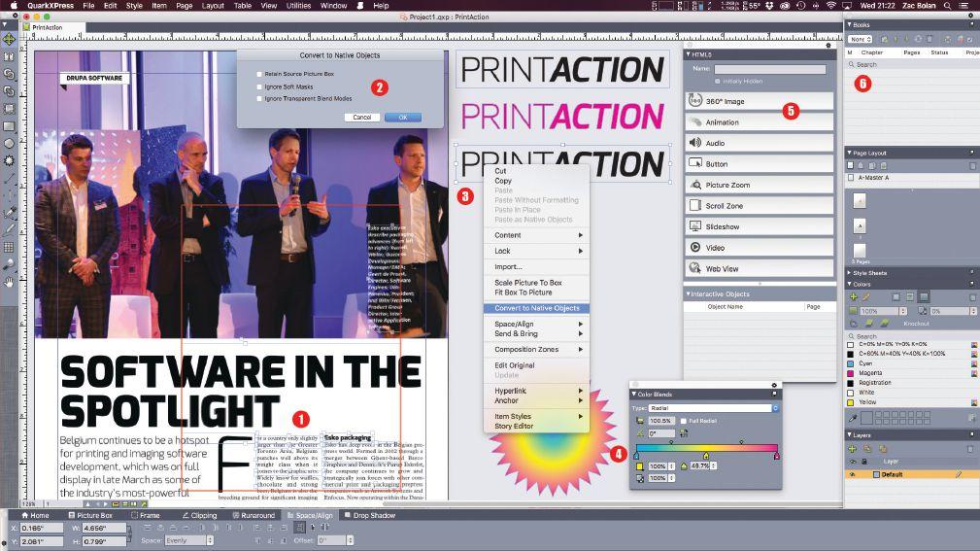Select the Picture Content tool
Viewport: 980px width, 551px height.
(x=9, y=109)
